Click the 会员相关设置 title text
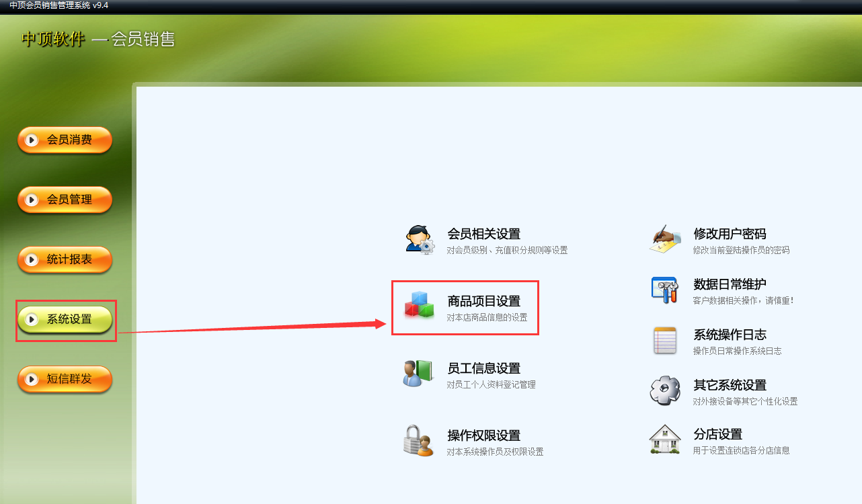Screen dimensions: 862x504 (484, 234)
